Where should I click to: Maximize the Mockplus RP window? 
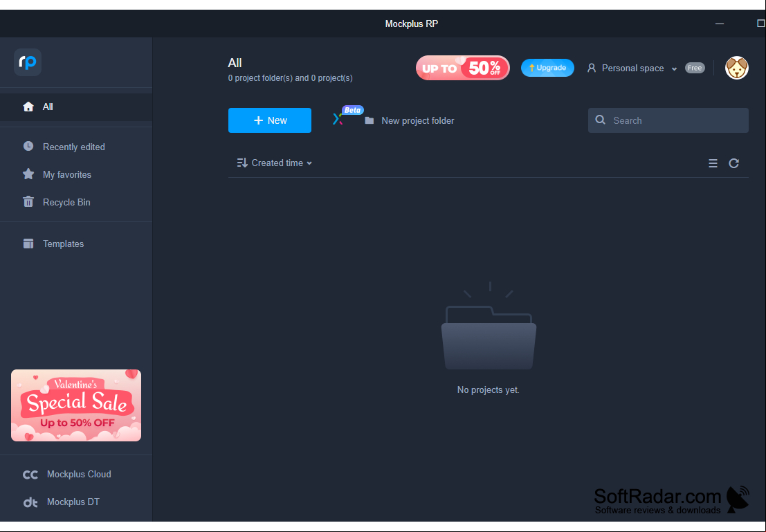click(760, 24)
